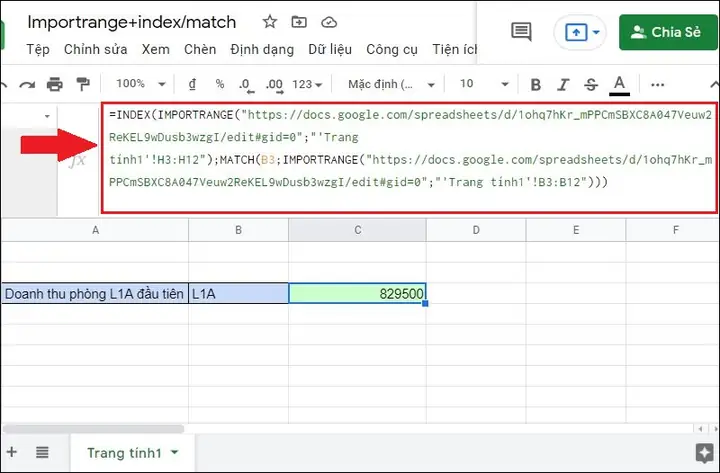Open the text color picker
Image resolution: width=720 pixels, height=473 pixels.
click(x=620, y=84)
